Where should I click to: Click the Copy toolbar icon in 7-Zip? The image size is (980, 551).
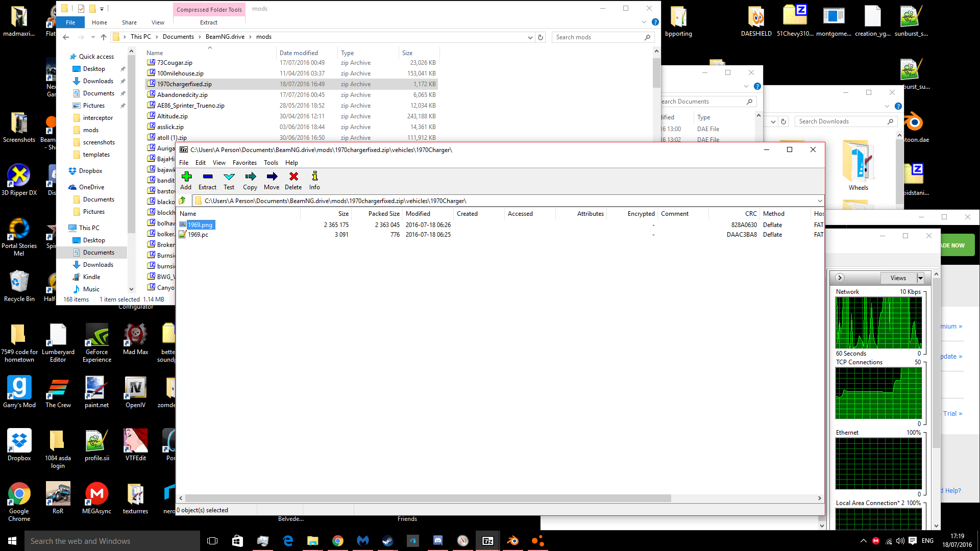click(250, 177)
